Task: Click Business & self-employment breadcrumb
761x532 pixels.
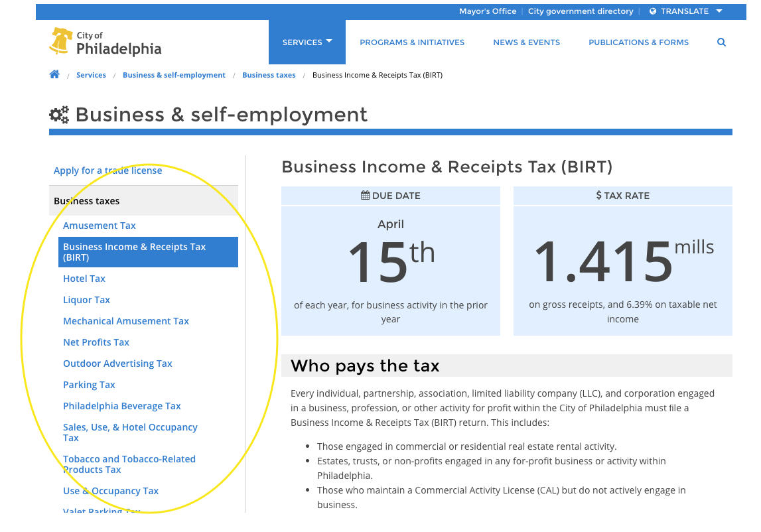Action: [174, 75]
